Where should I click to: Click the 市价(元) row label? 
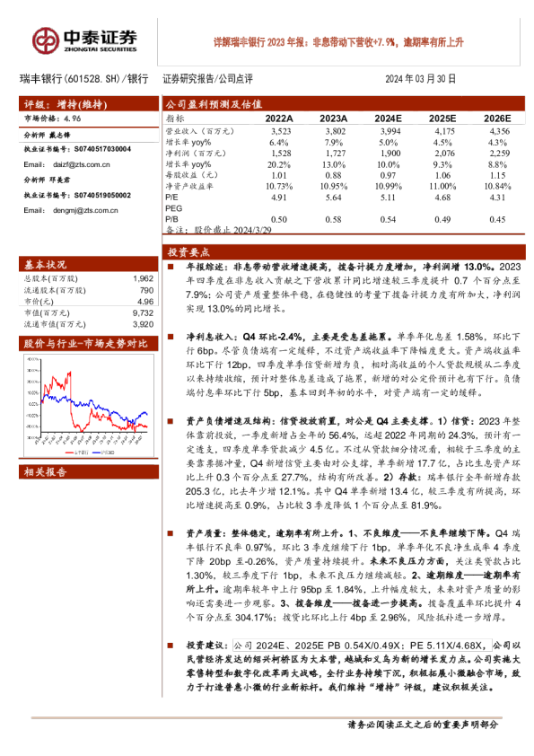pyautogui.click(x=39, y=302)
